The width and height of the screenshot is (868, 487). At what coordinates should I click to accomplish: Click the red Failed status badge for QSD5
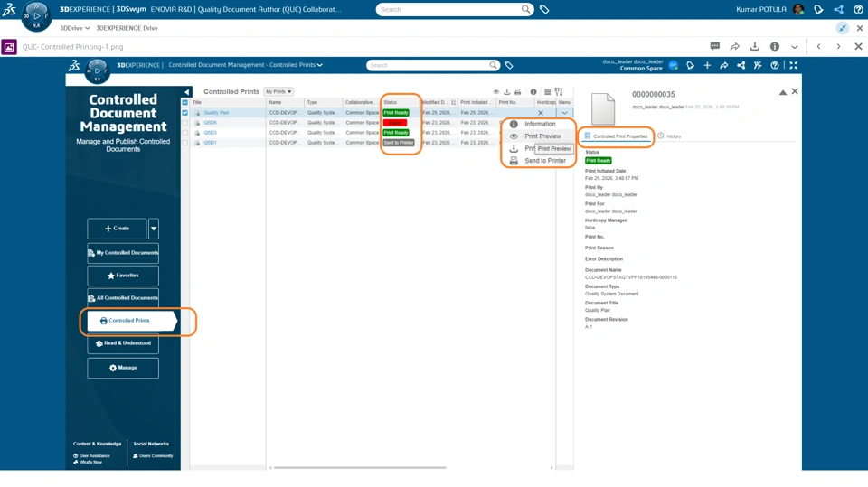click(x=395, y=123)
